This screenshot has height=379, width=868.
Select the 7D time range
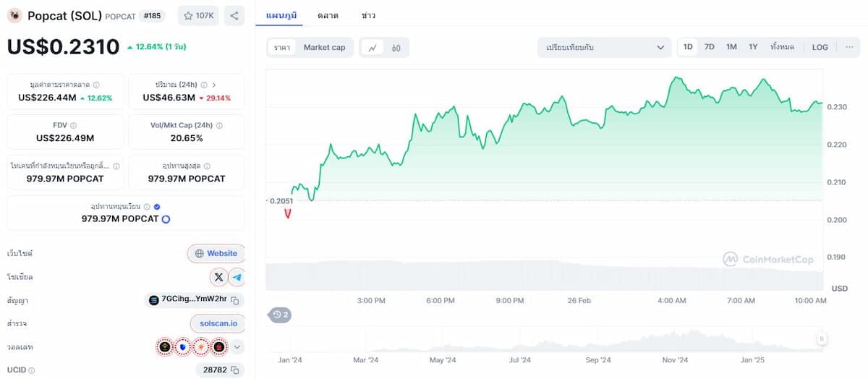(x=710, y=47)
